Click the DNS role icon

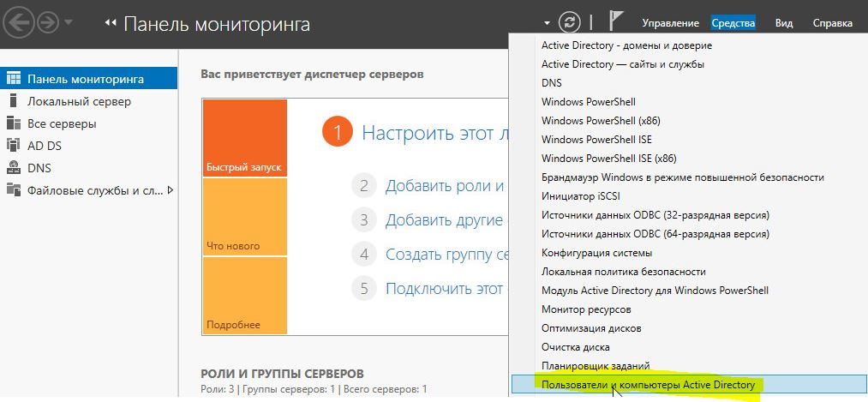pyautogui.click(x=14, y=167)
